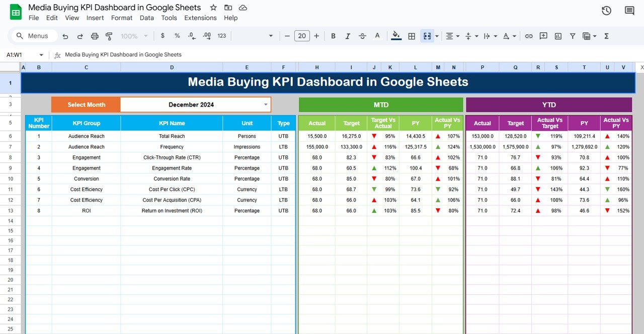
Task: Open the zoom level dropdown
Action: (x=134, y=36)
